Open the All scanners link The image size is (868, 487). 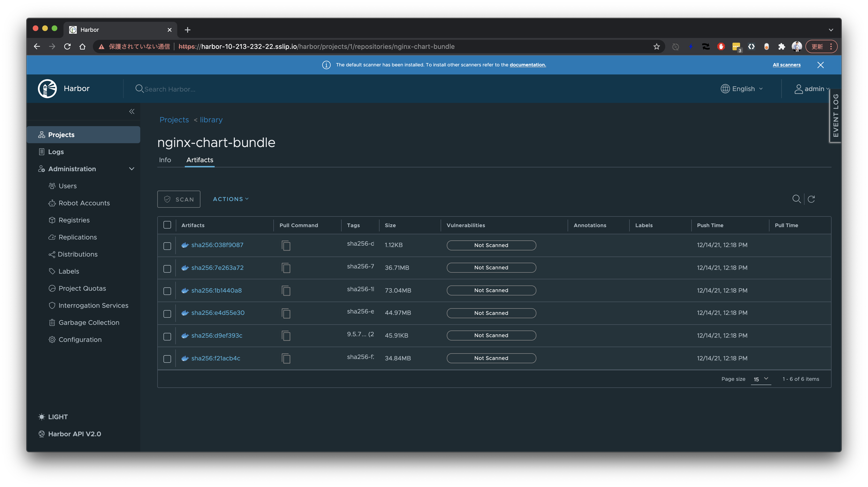click(787, 65)
